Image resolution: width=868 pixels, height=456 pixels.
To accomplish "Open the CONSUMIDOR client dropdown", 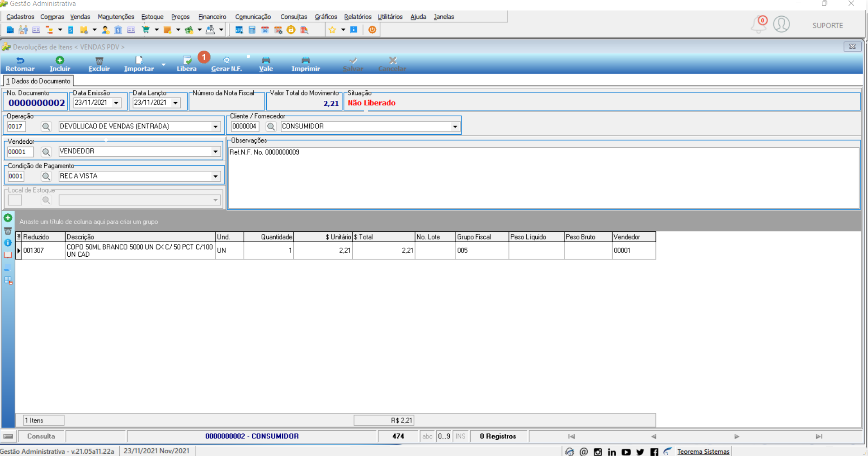I will (455, 127).
